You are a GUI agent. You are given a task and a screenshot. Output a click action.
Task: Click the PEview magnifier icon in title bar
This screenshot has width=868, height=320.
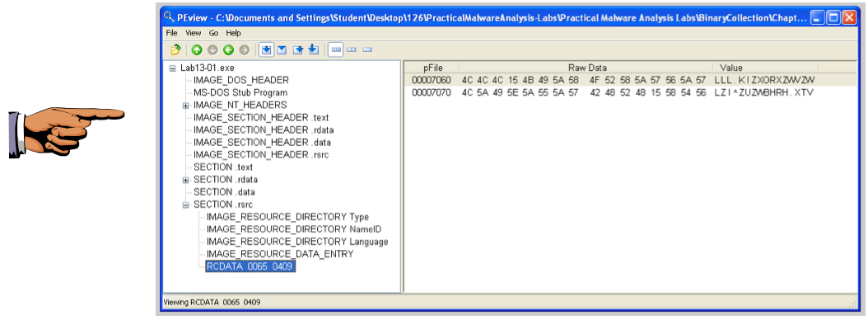click(170, 17)
